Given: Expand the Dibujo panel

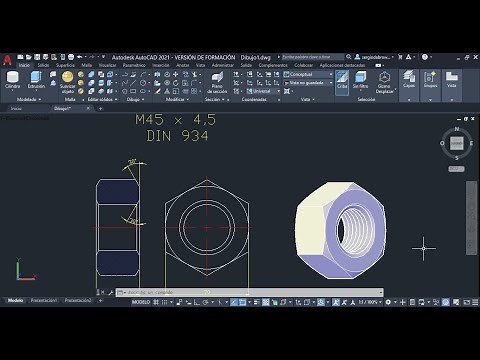Looking at the screenshot, I should point(135,99).
